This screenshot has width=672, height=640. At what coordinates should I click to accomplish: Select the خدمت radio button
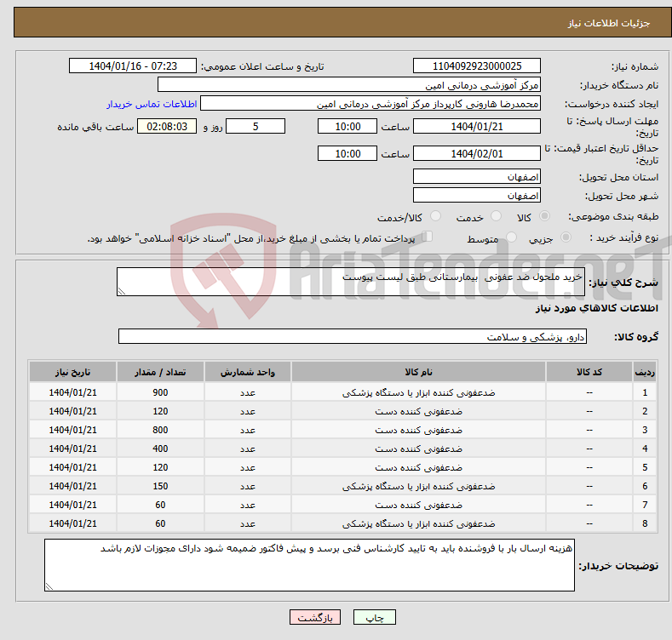point(496,216)
